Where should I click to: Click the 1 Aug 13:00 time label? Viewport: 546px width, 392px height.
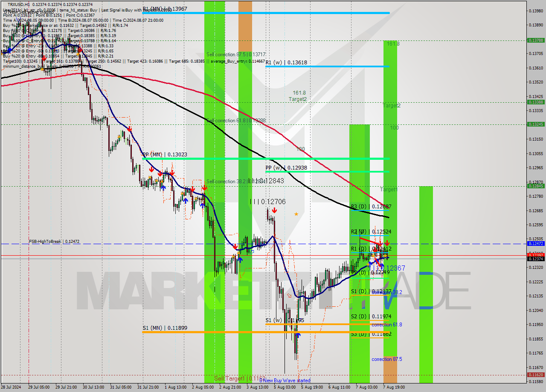[175, 387]
